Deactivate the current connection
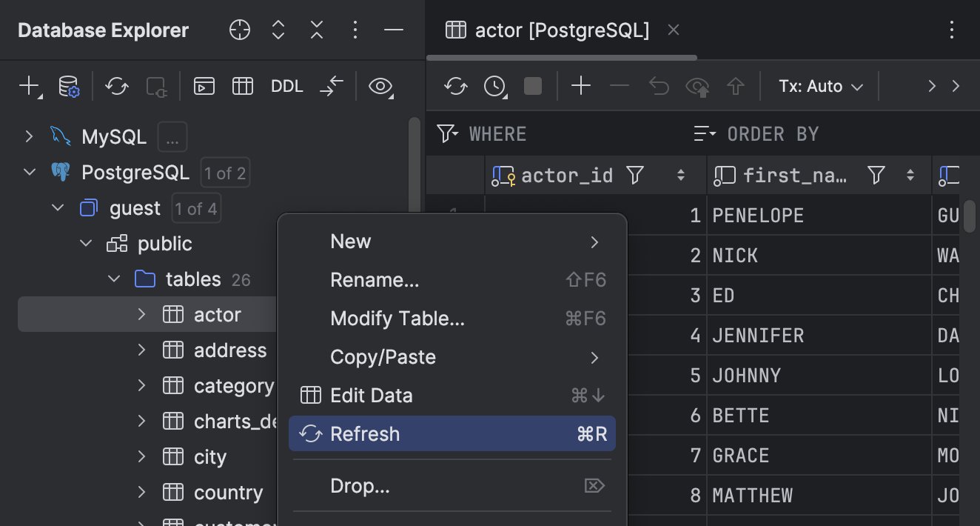 pyautogui.click(x=155, y=86)
